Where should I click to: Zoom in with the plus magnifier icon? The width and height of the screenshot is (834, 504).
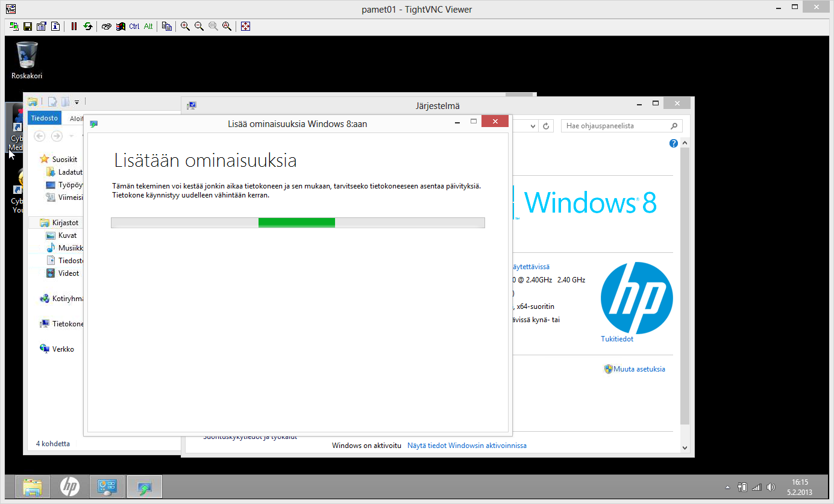(185, 26)
